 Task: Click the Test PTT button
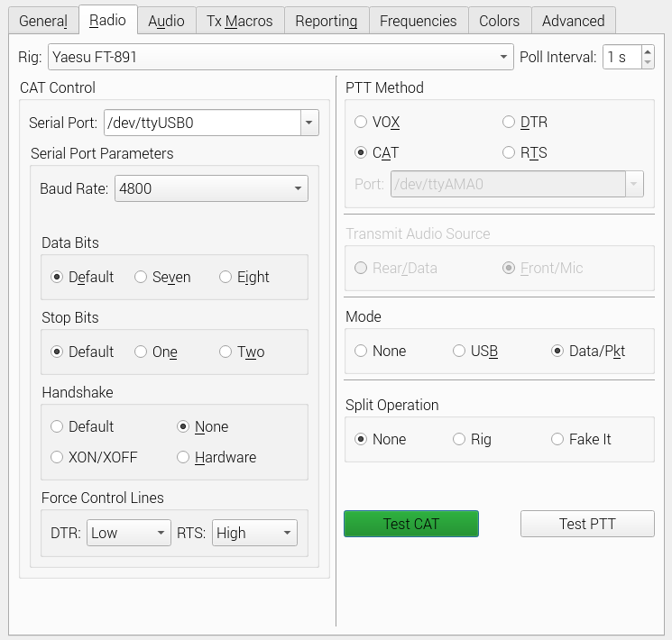tap(587, 524)
